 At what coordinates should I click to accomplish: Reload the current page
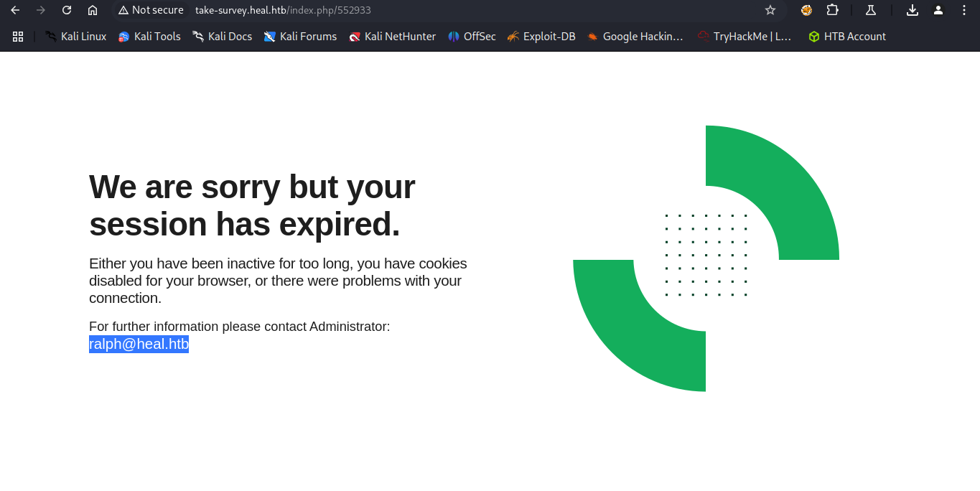tap(67, 10)
